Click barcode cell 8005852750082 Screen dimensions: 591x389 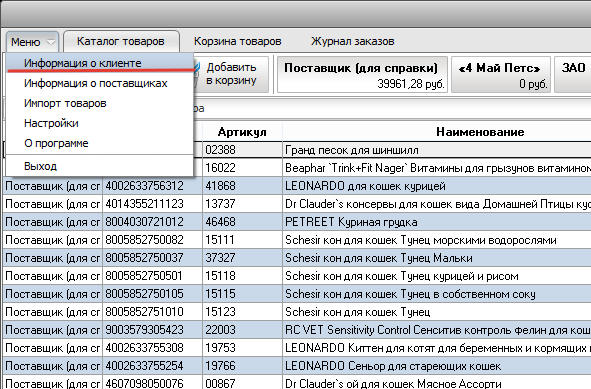pos(152,240)
